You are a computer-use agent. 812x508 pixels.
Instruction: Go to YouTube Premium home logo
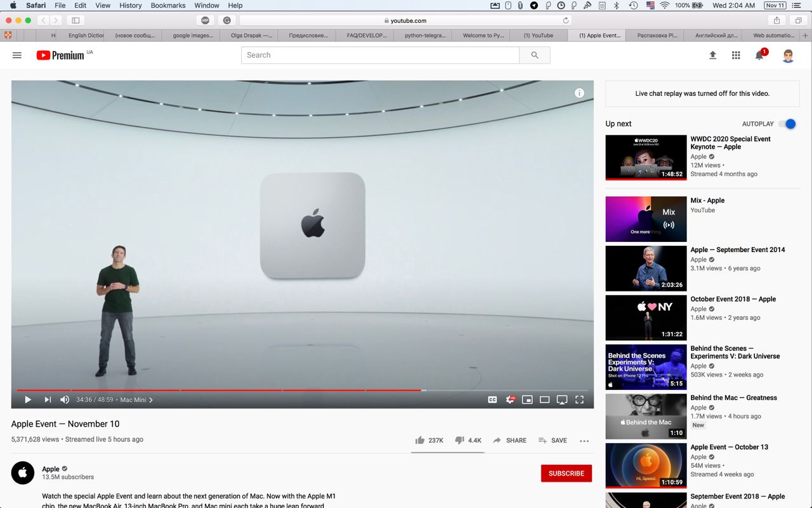click(60, 55)
